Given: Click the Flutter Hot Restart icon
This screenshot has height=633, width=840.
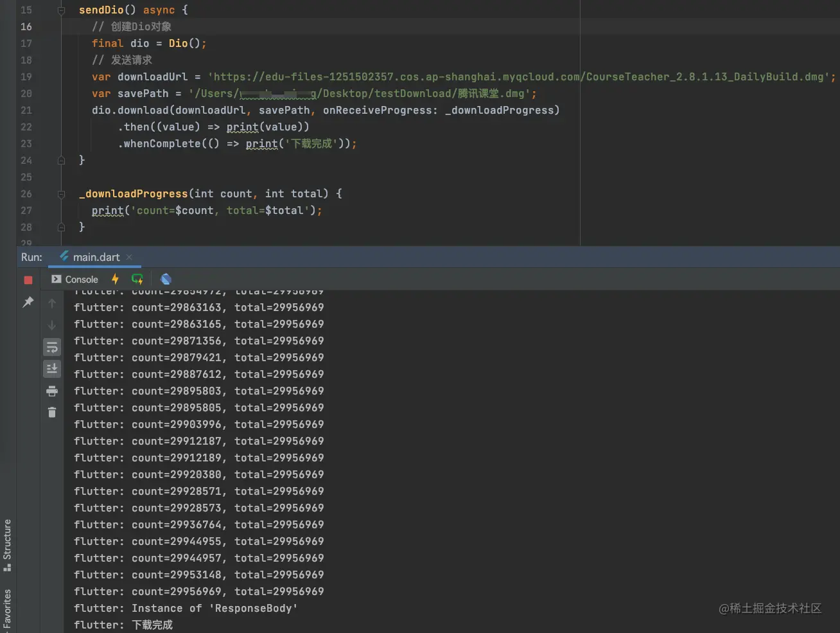Looking at the screenshot, I should click(137, 279).
